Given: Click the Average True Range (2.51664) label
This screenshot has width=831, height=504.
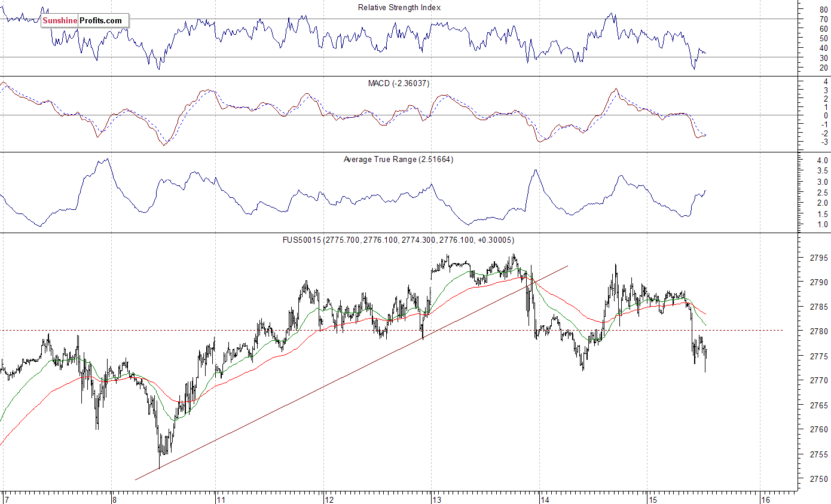Looking at the screenshot, I should (x=398, y=160).
